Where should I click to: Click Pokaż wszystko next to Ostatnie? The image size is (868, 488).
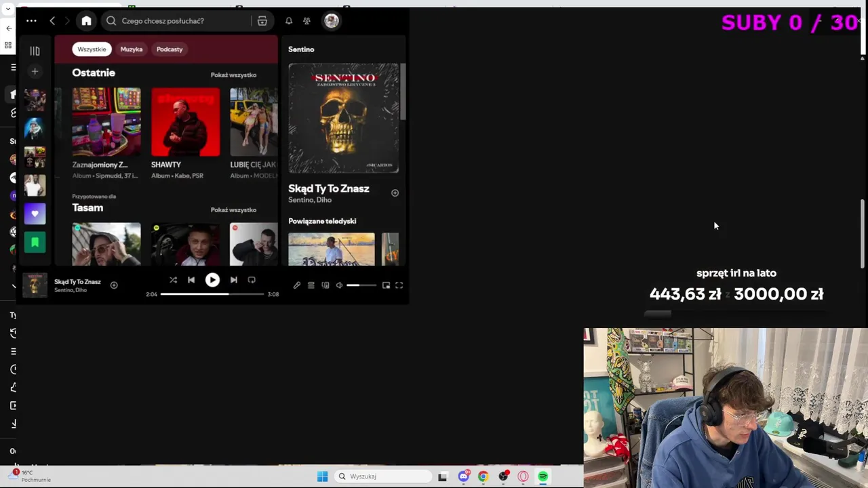click(233, 75)
